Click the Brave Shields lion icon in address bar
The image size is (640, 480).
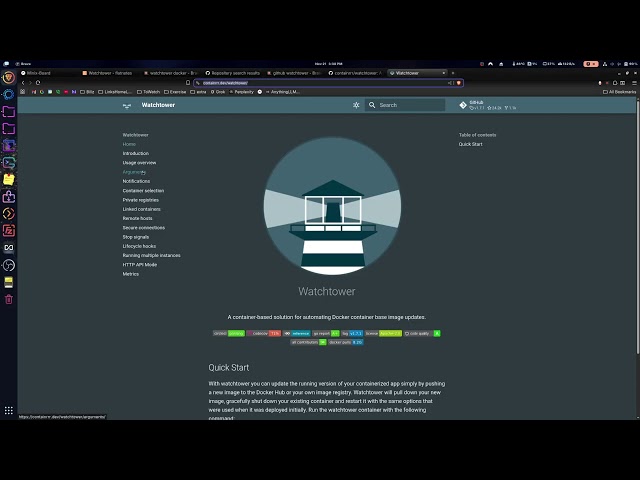pos(458,83)
